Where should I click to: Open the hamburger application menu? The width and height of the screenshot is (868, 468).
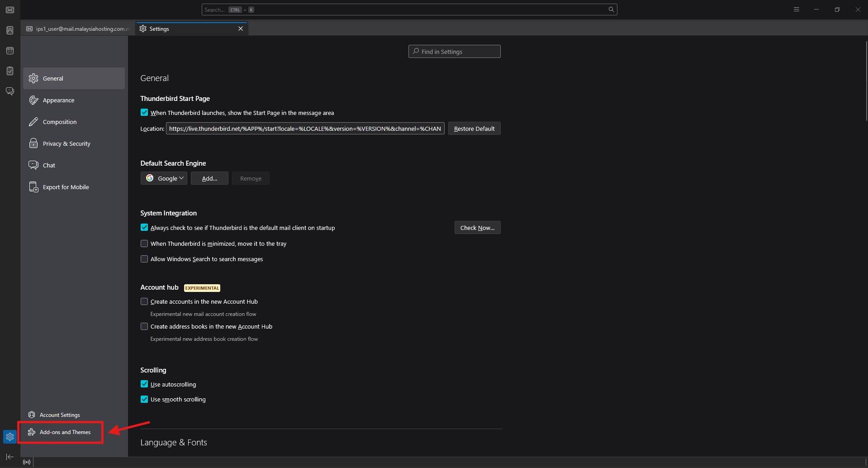pyautogui.click(x=797, y=10)
